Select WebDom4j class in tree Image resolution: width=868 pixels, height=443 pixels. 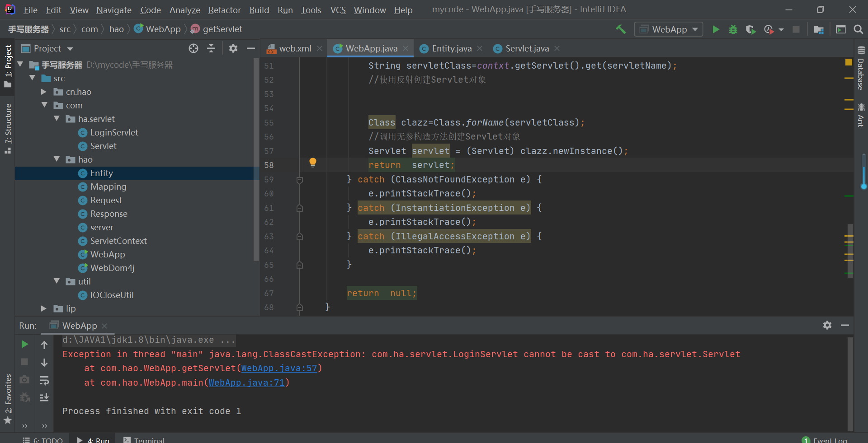point(112,268)
